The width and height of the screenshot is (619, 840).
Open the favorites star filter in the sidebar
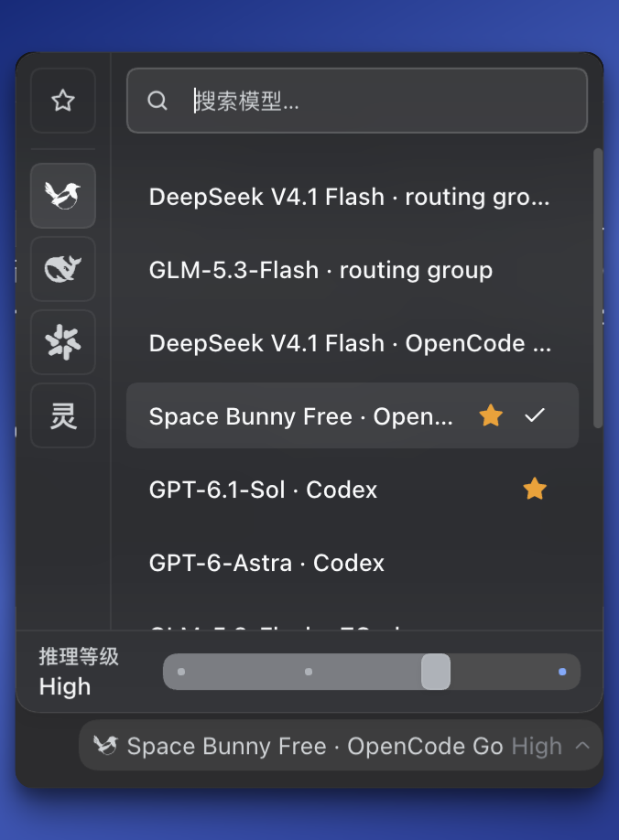pos(62,101)
